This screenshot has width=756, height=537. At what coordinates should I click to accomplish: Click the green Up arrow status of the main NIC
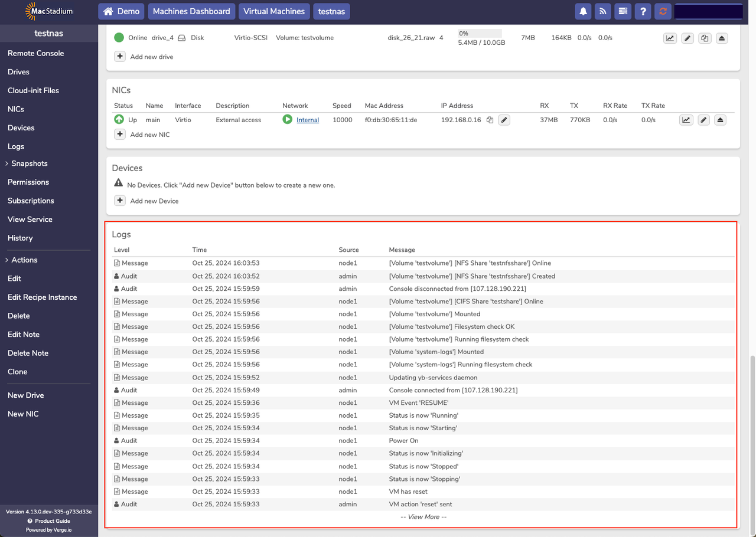coord(119,120)
